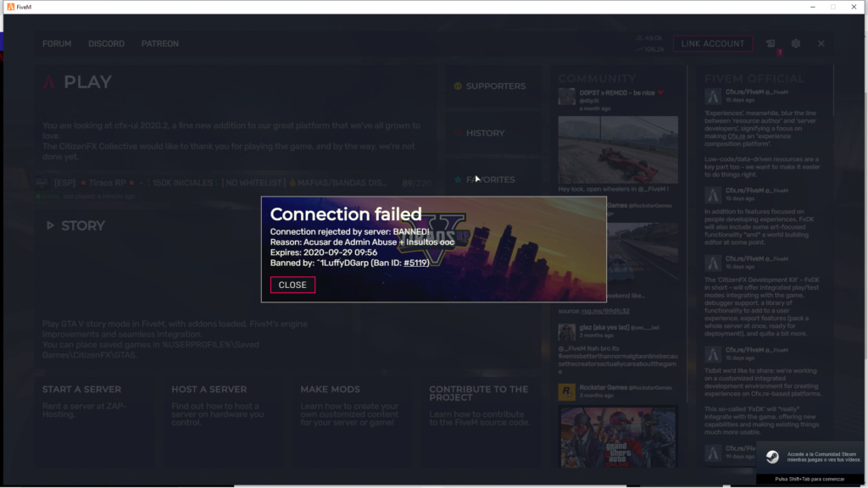Open the DISCORD link

tap(106, 44)
